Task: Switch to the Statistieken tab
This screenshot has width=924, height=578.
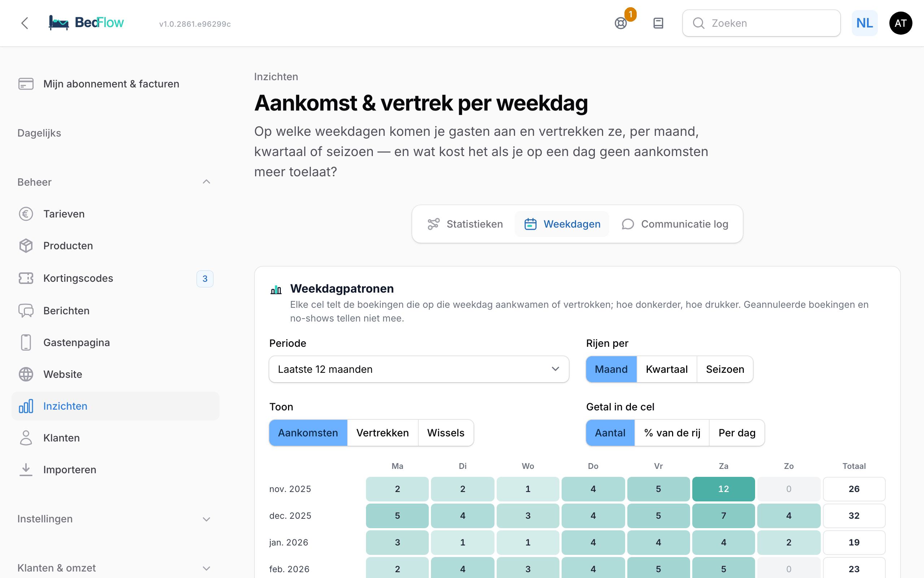Action: point(465,224)
